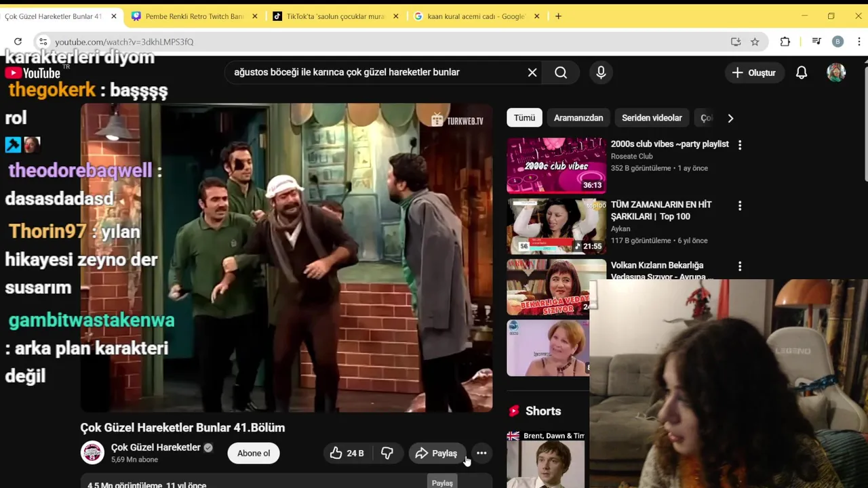Open the Çok Güzel Hareketler channel name link
This screenshot has height=488, width=868.
click(156, 447)
